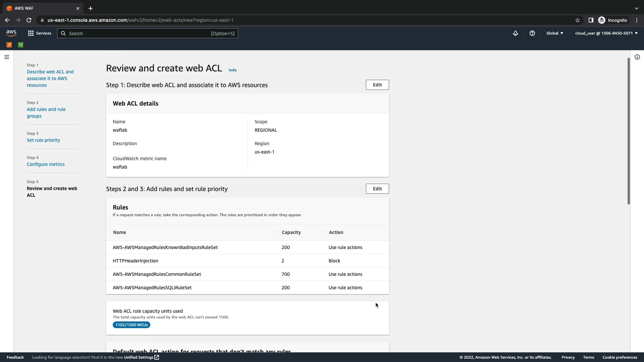644x362 pixels.
Task: Open the help question mark icon
Action: pyautogui.click(x=532, y=33)
